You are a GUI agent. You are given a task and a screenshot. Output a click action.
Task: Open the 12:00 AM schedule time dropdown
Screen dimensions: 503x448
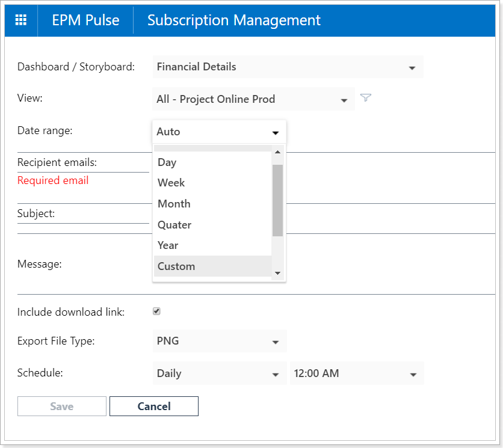(x=357, y=373)
